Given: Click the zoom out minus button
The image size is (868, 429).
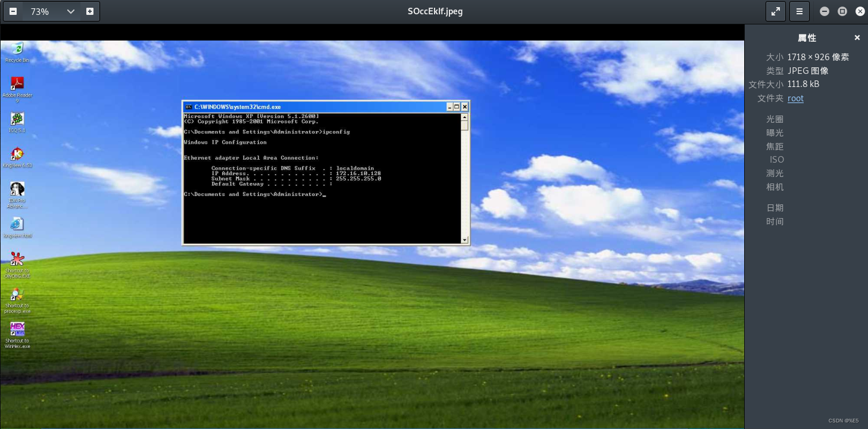Looking at the screenshot, I should coord(13,11).
